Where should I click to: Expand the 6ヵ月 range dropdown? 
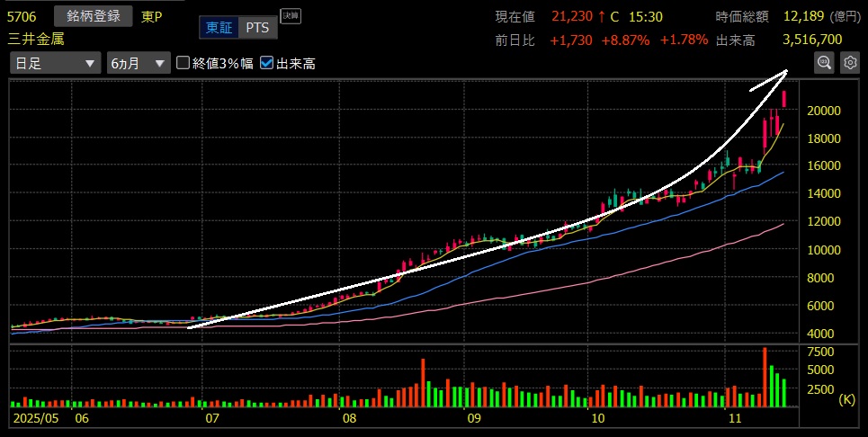(x=137, y=63)
